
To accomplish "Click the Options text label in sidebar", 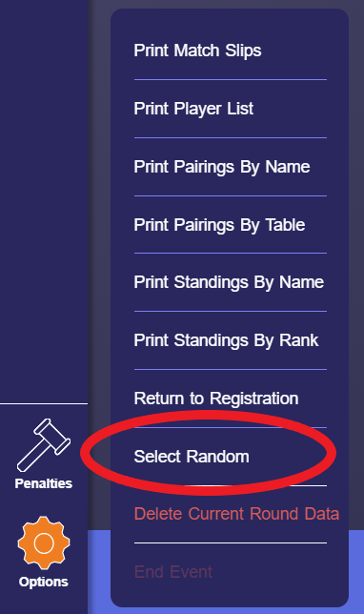I will pos(44,582).
